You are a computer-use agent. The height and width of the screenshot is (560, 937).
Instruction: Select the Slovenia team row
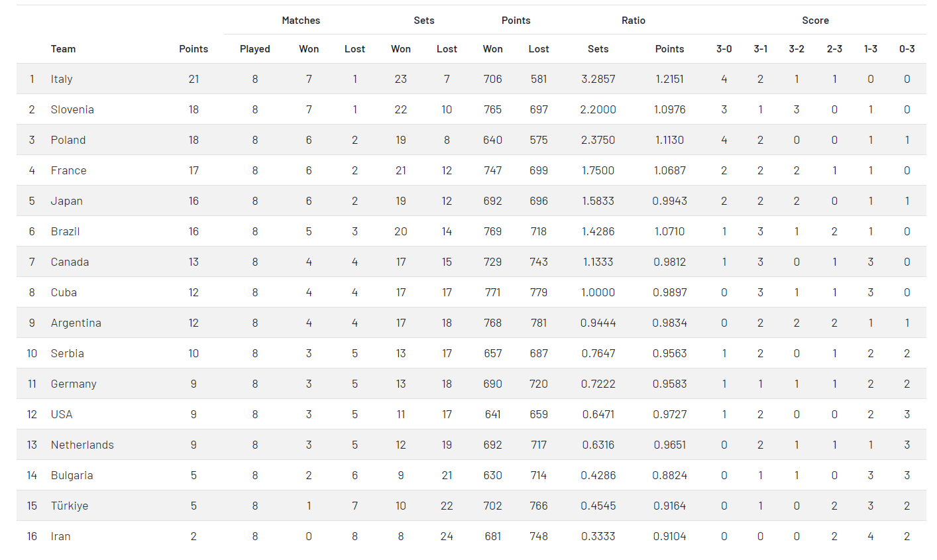coord(72,109)
